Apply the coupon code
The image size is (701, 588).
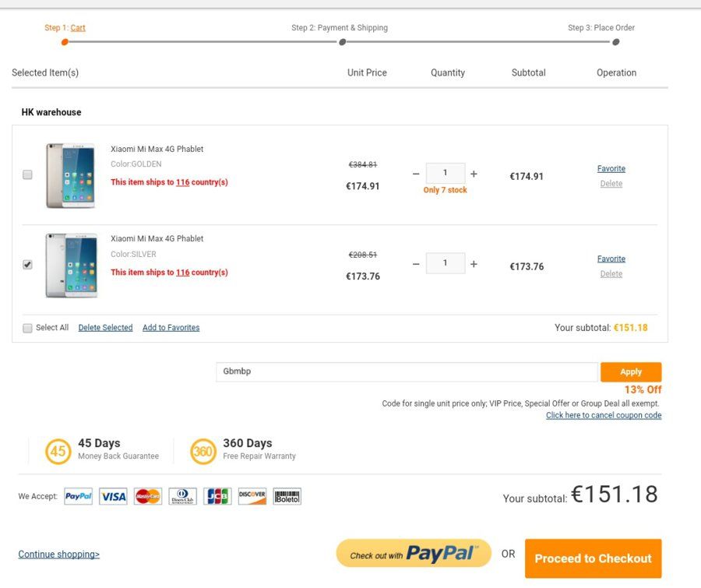coord(631,371)
